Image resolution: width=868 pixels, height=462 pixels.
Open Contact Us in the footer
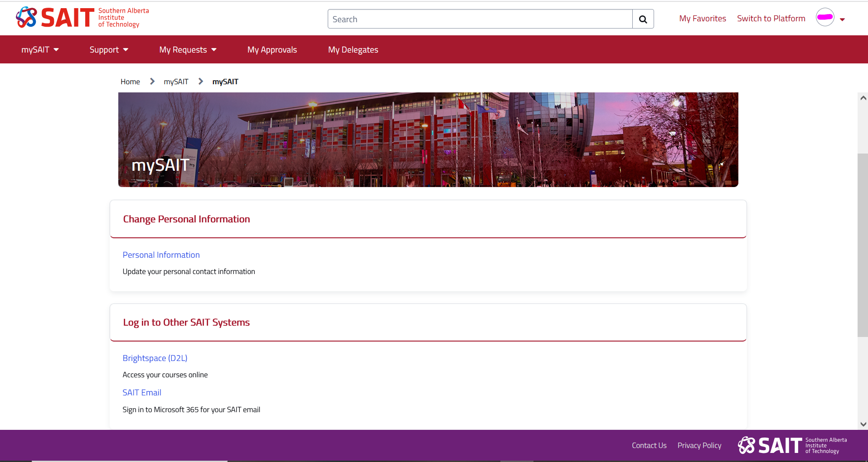click(649, 446)
